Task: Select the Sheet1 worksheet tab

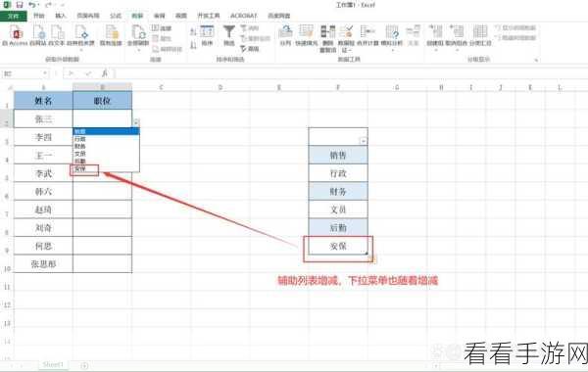Action: click(x=53, y=364)
